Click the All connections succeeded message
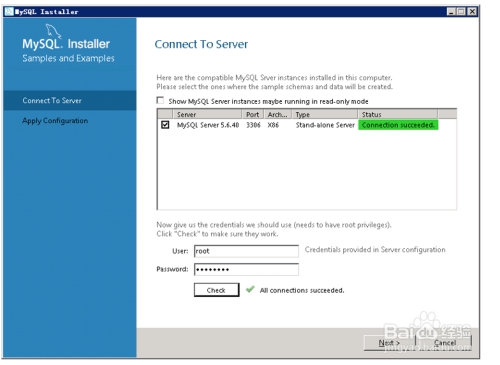500x365 pixels. click(302, 290)
